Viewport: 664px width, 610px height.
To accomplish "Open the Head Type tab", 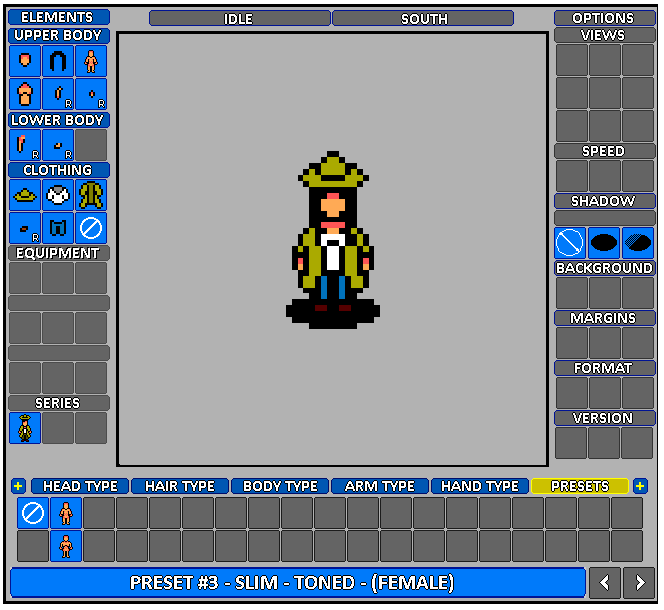I will click(x=80, y=486).
